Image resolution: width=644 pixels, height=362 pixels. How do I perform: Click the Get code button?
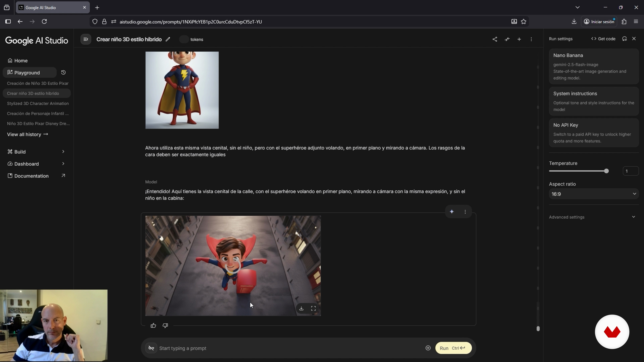pos(603,39)
